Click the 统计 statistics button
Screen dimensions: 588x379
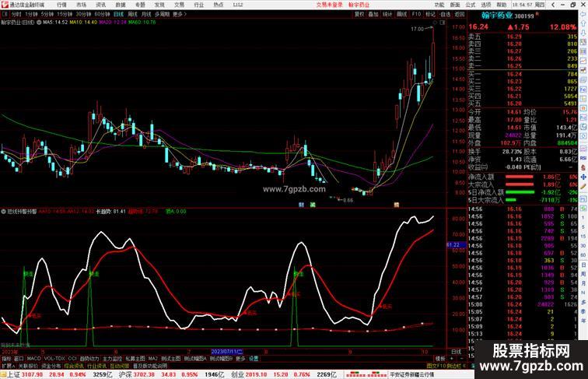(387, 14)
